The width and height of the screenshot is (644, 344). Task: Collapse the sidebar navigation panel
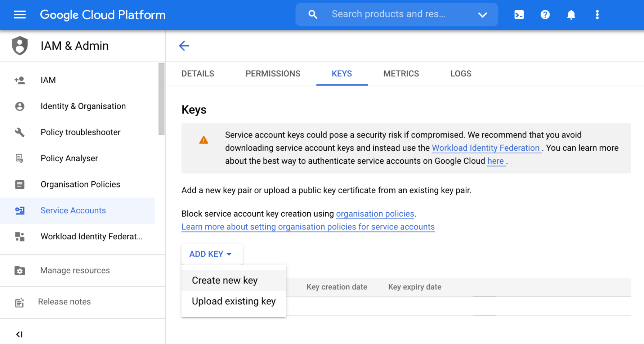click(x=19, y=334)
